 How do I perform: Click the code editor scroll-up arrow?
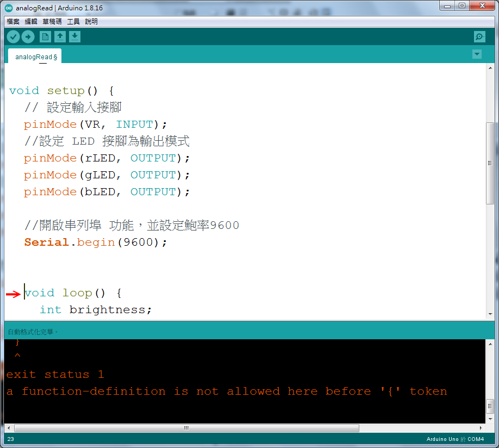490,68
